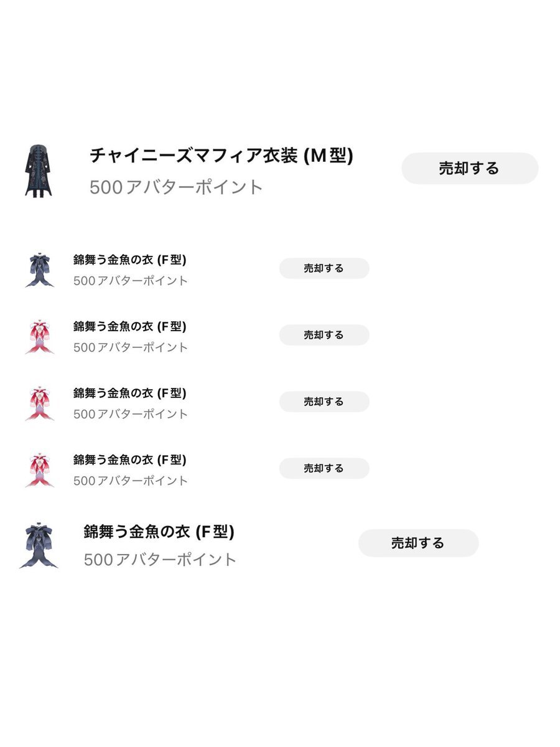Open the title next to the lowest pink outfit
This screenshot has height=747, width=560.
(x=130, y=459)
